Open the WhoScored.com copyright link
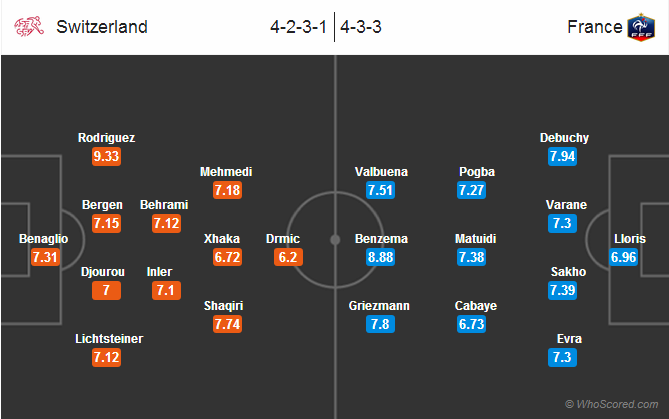 [x=612, y=404]
